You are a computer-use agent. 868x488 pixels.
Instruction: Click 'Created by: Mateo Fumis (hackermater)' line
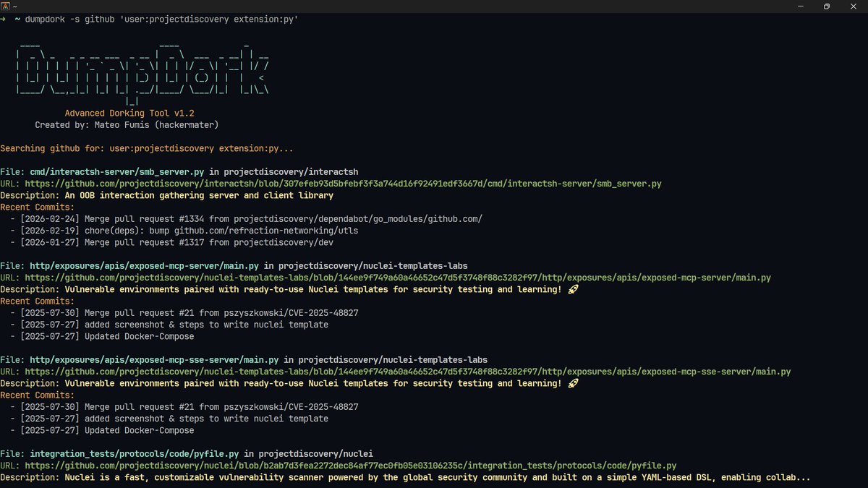click(x=127, y=125)
